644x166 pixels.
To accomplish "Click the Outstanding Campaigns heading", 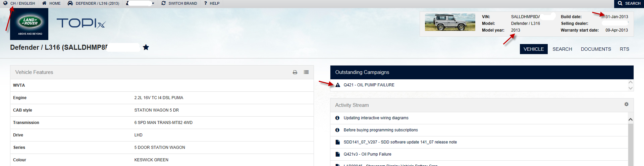I will [x=362, y=72].
